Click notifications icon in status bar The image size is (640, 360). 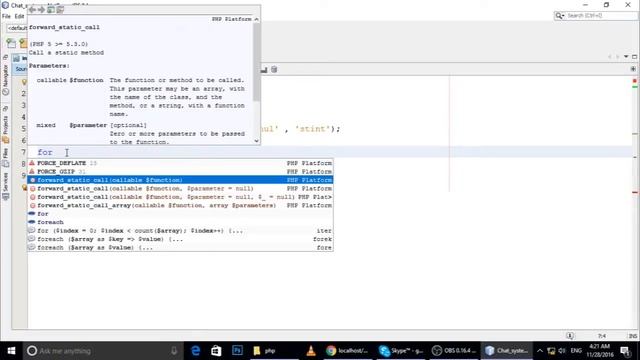(570, 336)
